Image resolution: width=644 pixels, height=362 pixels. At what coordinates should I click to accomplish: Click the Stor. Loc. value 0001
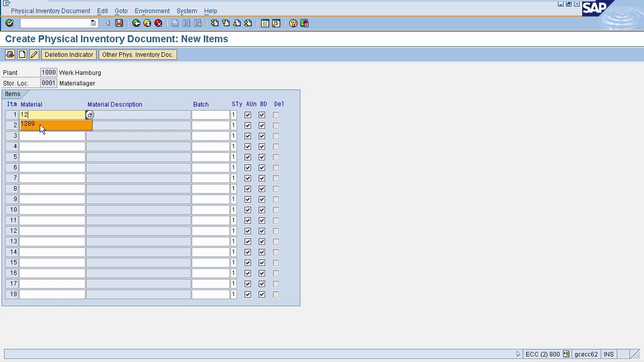(x=49, y=83)
